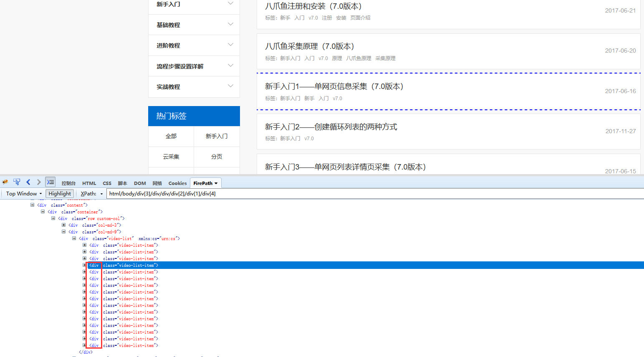Open article 八爪鱼采集原理（7.0版本）

(x=310, y=46)
